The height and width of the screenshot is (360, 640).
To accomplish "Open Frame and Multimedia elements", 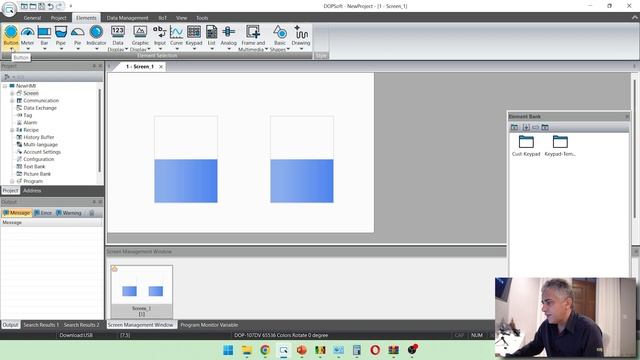I will tap(253, 31).
